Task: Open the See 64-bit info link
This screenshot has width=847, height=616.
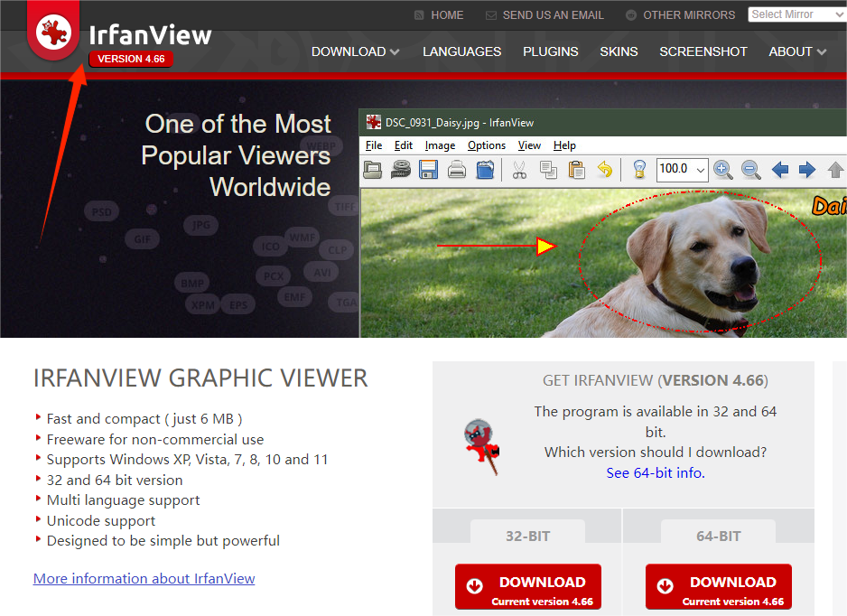Action: (x=656, y=472)
